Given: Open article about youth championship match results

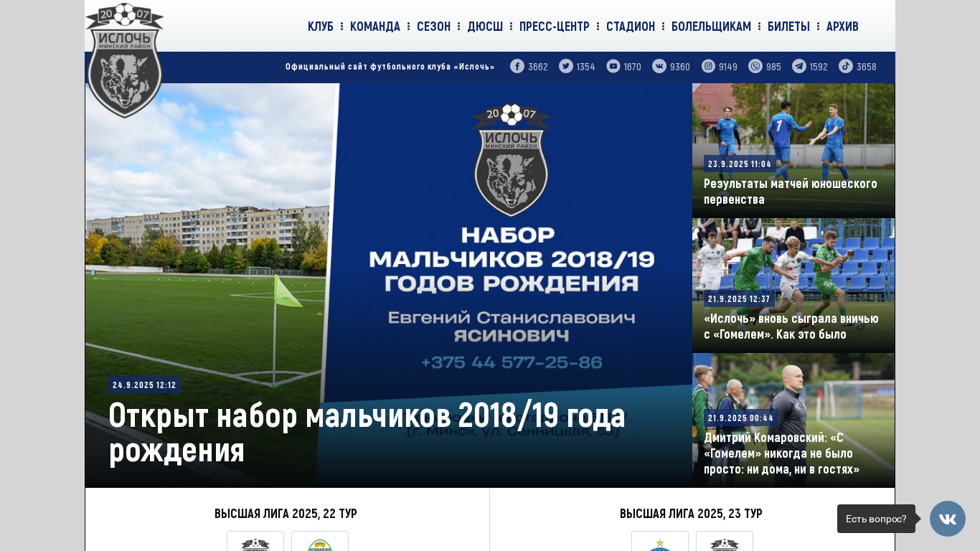Looking at the screenshot, I should [x=791, y=192].
